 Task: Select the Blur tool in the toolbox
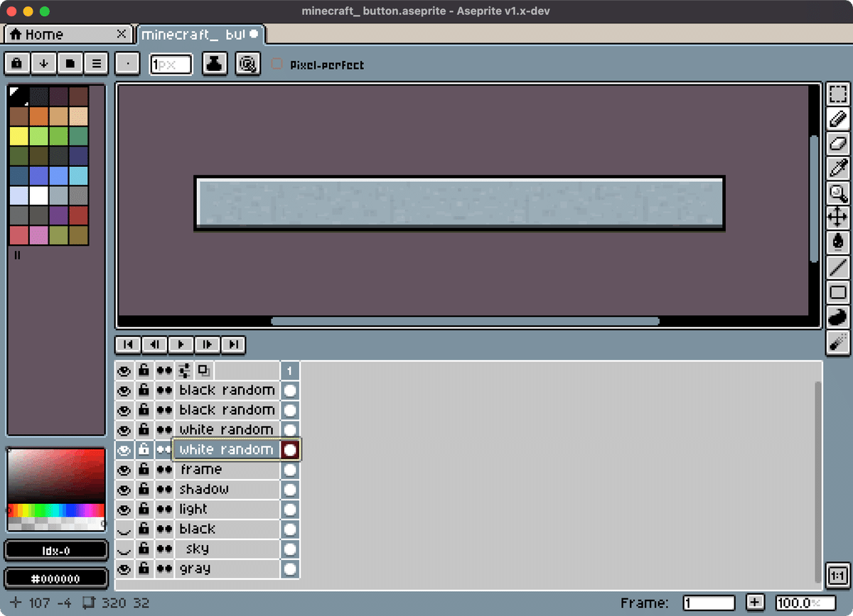(838, 341)
